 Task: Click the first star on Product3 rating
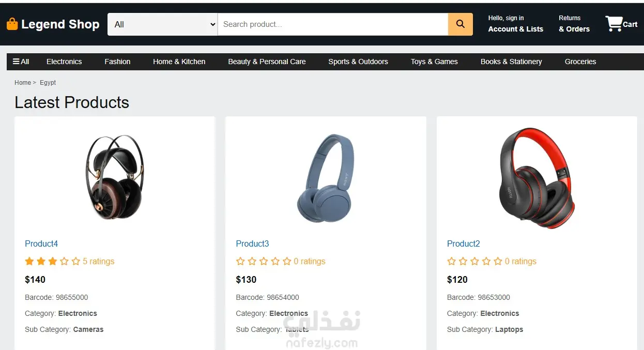[240, 262]
